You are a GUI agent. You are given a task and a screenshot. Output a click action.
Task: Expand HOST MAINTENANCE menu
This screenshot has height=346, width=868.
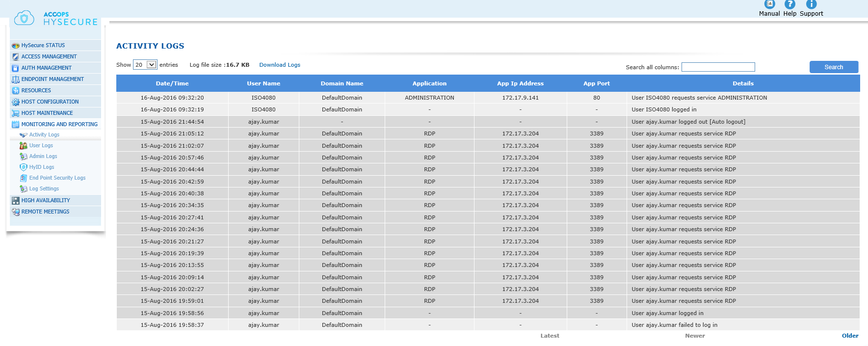pos(47,113)
